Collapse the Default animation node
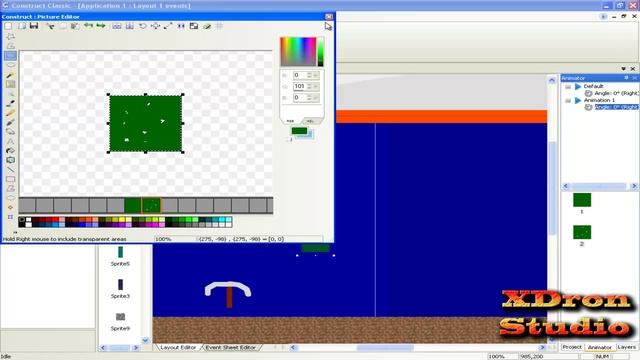Viewport: 640px width, 360px height. coord(568,87)
